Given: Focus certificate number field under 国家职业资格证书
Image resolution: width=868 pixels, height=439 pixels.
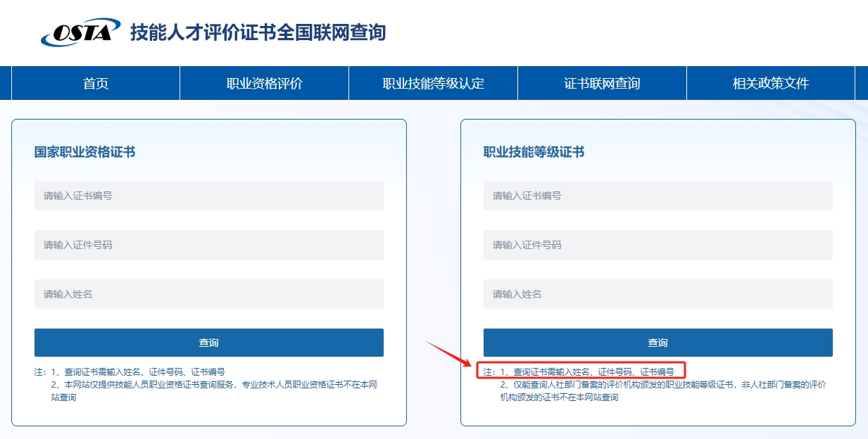Looking at the screenshot, I should tap(208, 196).
